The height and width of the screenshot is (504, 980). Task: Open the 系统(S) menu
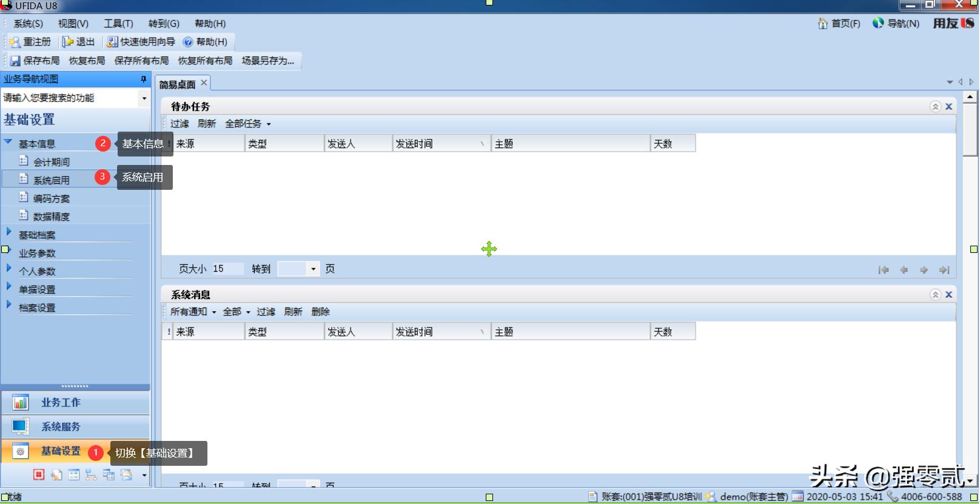click(28, 24)
